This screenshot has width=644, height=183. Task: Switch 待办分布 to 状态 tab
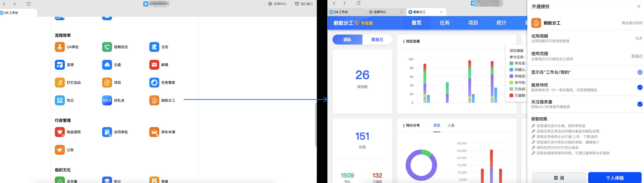[437, 126]
